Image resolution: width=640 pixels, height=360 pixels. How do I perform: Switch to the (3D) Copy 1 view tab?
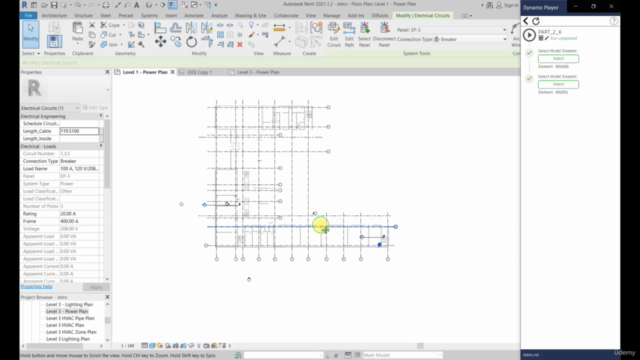point(199,72)
